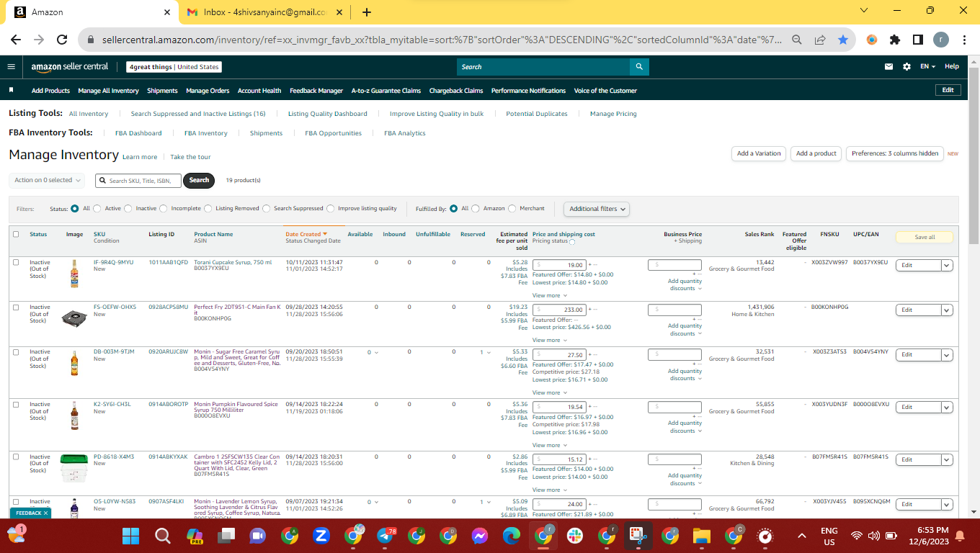Click the Perfect Fry main fan product thumbnail
Viewport: 980px width, 553px height.
click(x=74, y=318)
